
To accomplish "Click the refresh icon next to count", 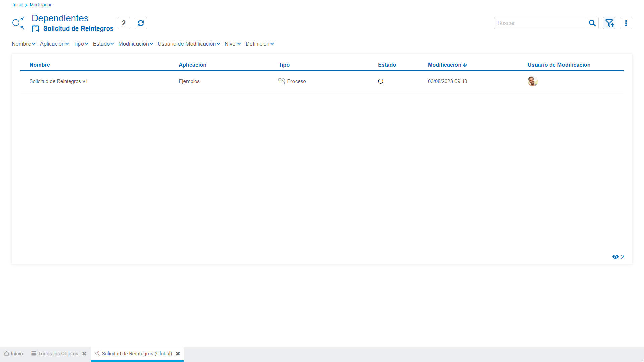I will [141, 23].
